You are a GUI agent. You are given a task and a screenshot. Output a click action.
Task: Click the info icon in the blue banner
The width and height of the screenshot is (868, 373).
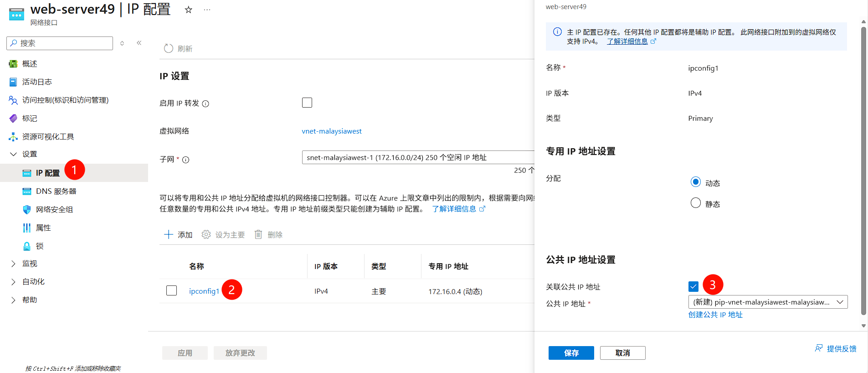point(557,32)
